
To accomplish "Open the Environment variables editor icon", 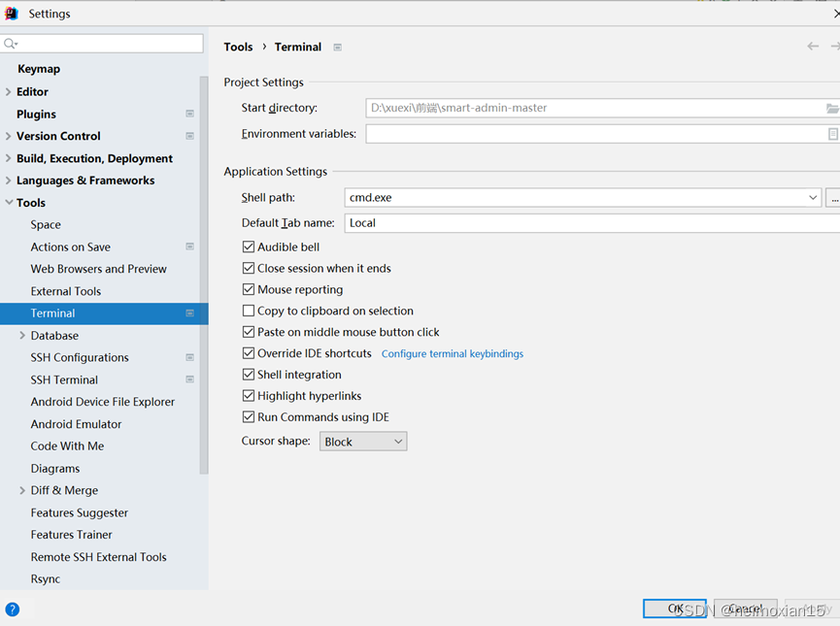I will [x=832, y=134].
